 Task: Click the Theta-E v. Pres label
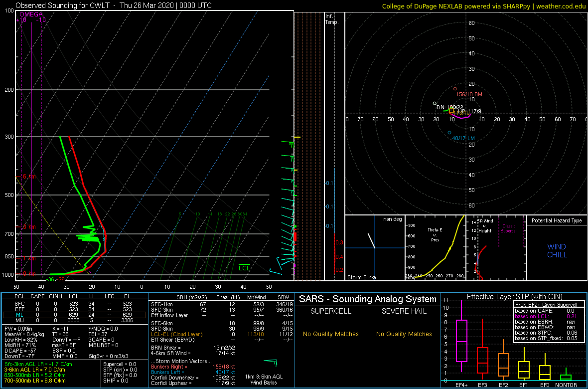(x=436, y=234)
